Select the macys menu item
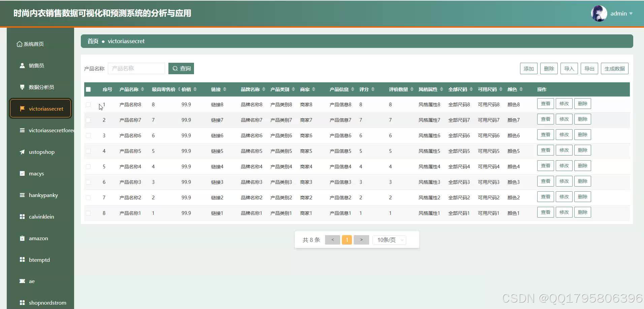The height and width of the screenshot is (309, 644). point(40,173)
